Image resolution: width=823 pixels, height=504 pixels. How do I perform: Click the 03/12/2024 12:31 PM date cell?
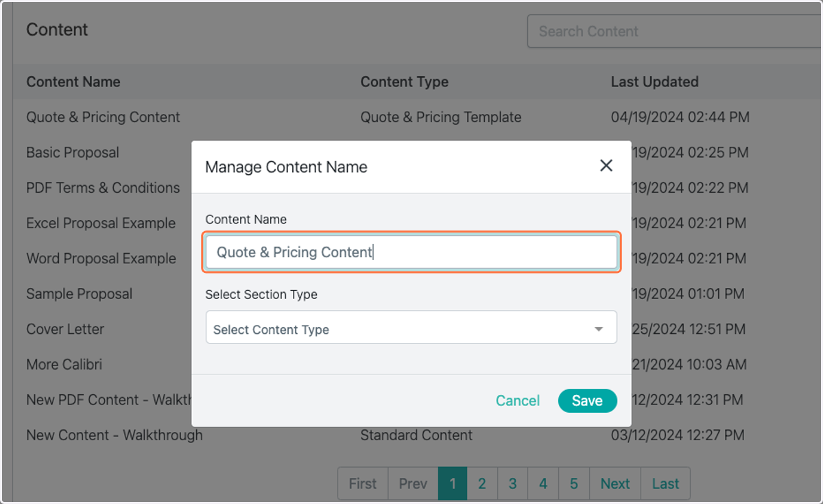point(687,400)
